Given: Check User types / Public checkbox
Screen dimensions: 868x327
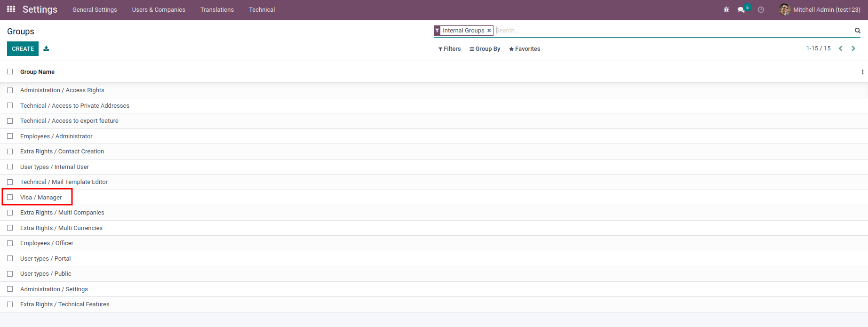Looking at the screenshot, I should click(10, 274).
